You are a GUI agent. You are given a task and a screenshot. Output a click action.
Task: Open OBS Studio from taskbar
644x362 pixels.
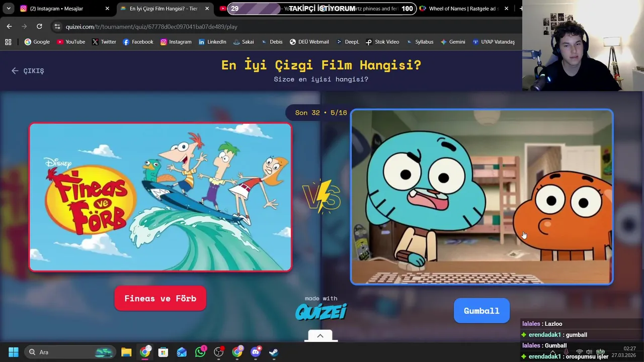[218, 352]
